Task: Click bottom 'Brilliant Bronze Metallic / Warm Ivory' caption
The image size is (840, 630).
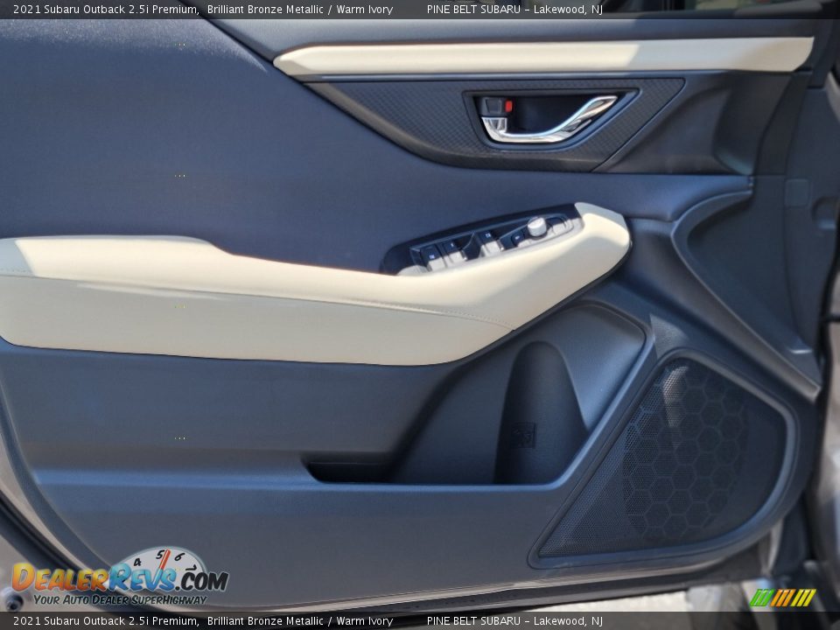Action: (x=299, y=621)
